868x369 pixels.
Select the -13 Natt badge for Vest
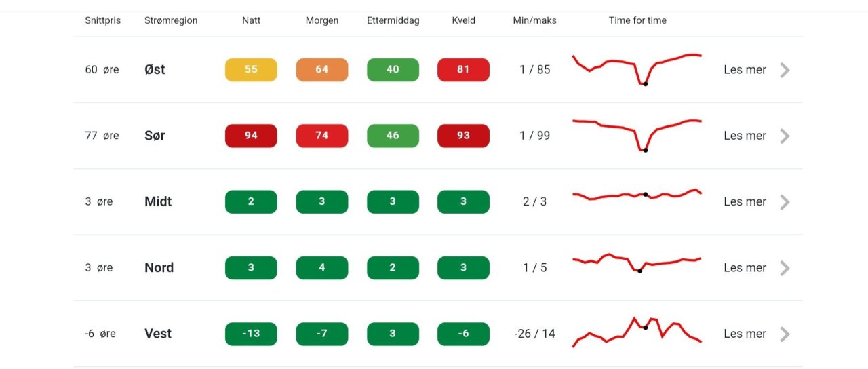251,334
